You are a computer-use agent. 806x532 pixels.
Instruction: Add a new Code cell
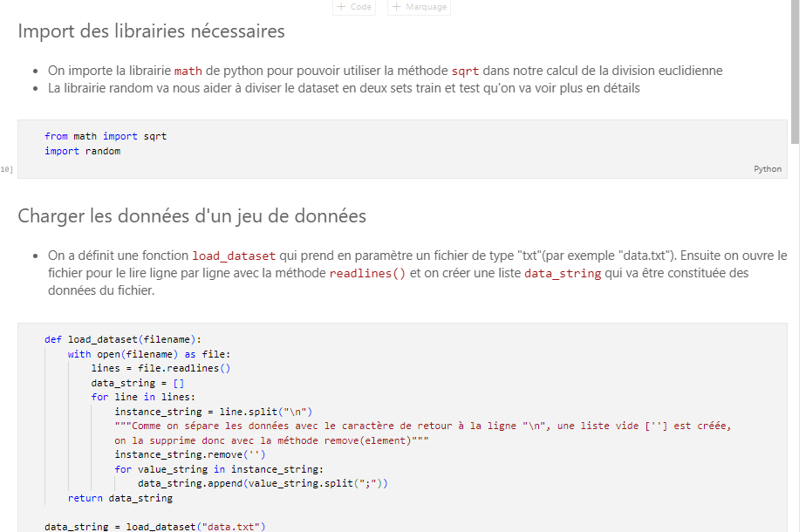click(354, 7)
